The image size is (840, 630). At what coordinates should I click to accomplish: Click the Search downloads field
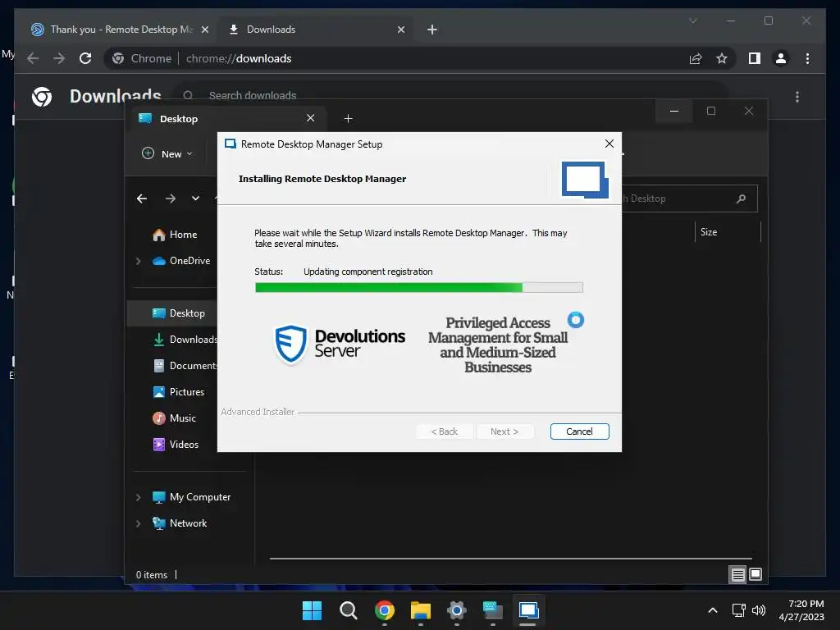(x=450, y=95)
